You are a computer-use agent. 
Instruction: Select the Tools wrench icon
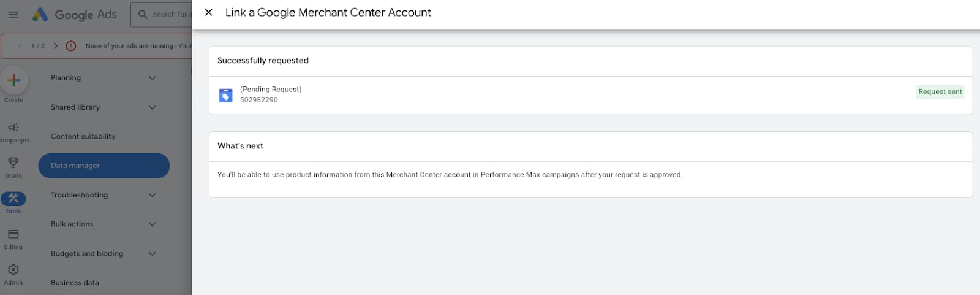(x=13, y=198)
